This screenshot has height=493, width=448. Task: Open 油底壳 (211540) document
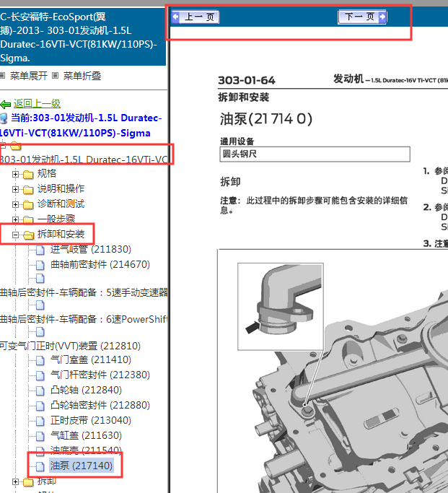[86, 450]
